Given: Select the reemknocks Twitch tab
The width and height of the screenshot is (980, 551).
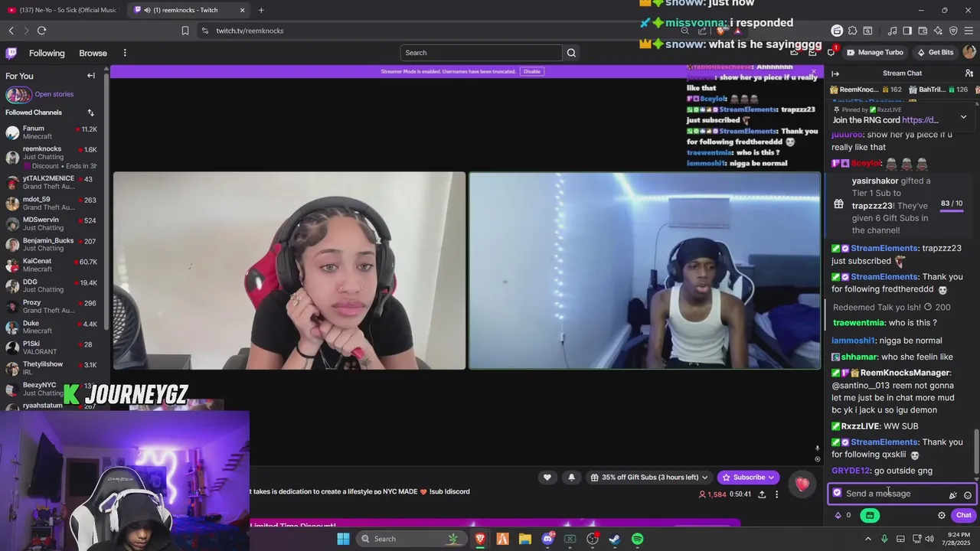Looking at the screenshot, I should pos(187,10).
